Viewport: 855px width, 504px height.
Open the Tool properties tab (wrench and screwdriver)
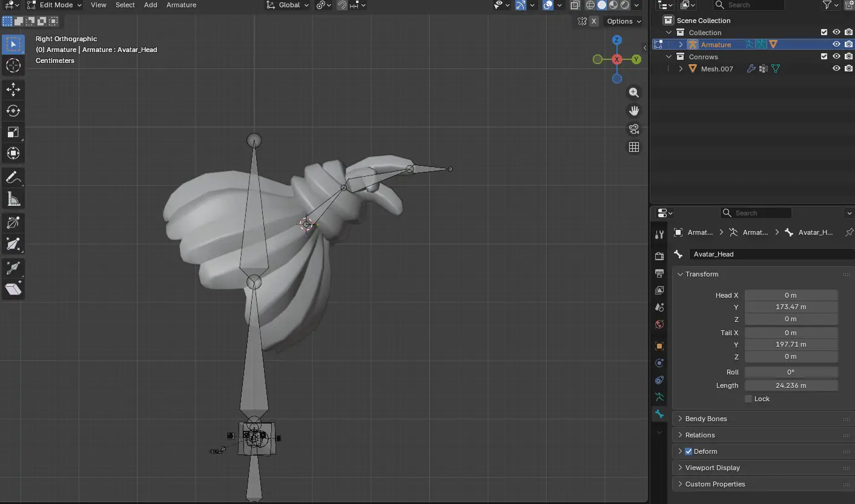tap(659, 234)
